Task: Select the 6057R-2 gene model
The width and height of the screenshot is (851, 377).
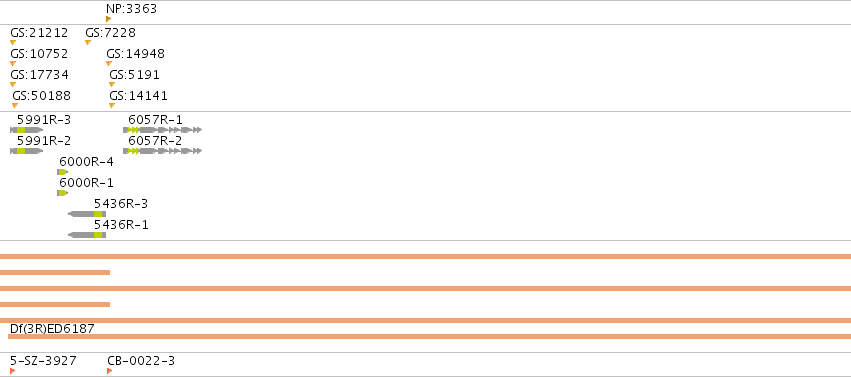Action: (x=163, y=151)
